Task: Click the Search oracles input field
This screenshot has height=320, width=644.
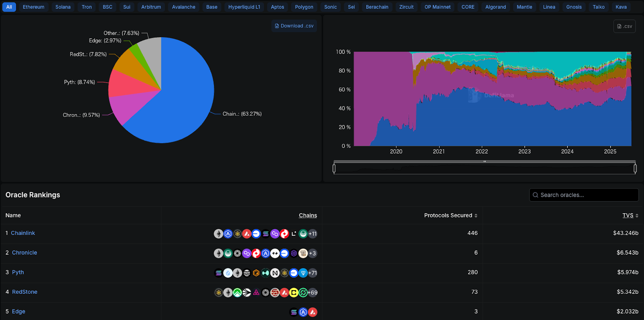Action: point(584,195)
